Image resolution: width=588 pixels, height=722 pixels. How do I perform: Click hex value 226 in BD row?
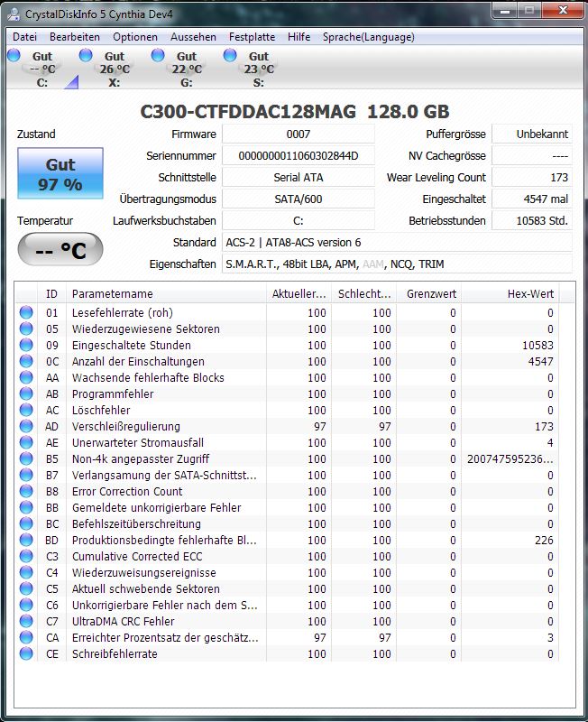click(x=544, y=540)
